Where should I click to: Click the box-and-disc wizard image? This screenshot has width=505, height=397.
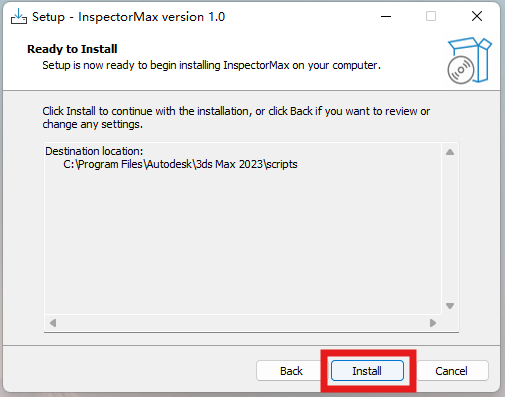click(469, 61)
